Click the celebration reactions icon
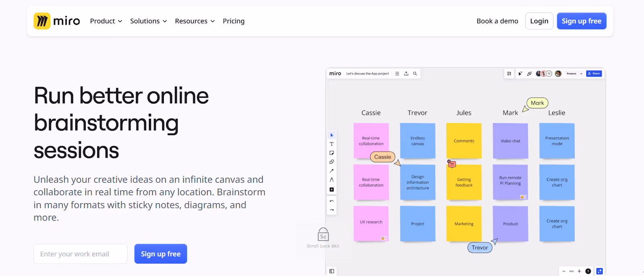Viewport: 644px width, 276px height. (529, 74)
